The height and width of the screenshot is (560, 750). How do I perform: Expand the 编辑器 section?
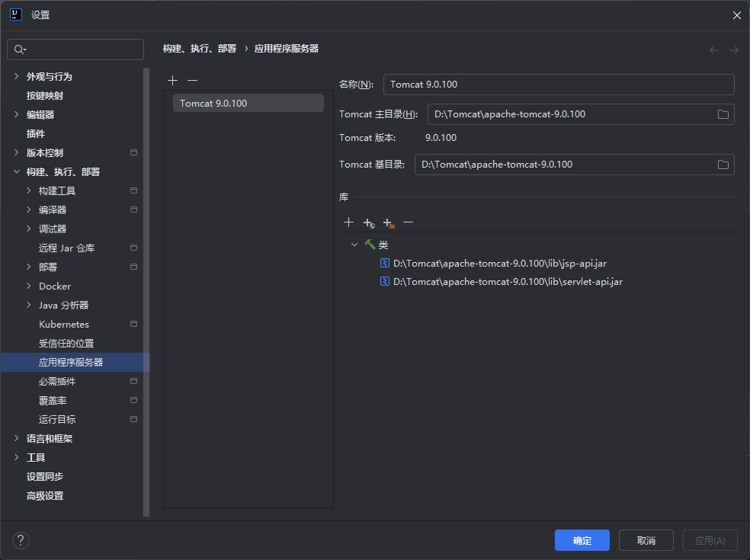[x=17, y=114]
